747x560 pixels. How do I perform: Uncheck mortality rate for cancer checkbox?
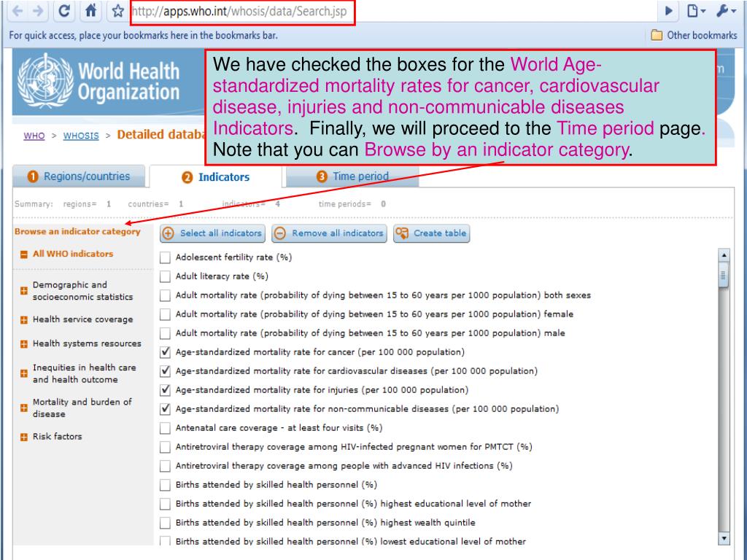(x=165, y=352)
